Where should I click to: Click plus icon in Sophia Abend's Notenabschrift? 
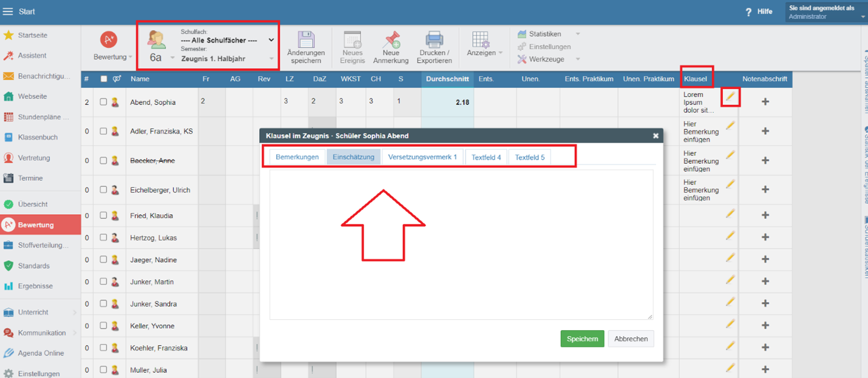(765, 102)
